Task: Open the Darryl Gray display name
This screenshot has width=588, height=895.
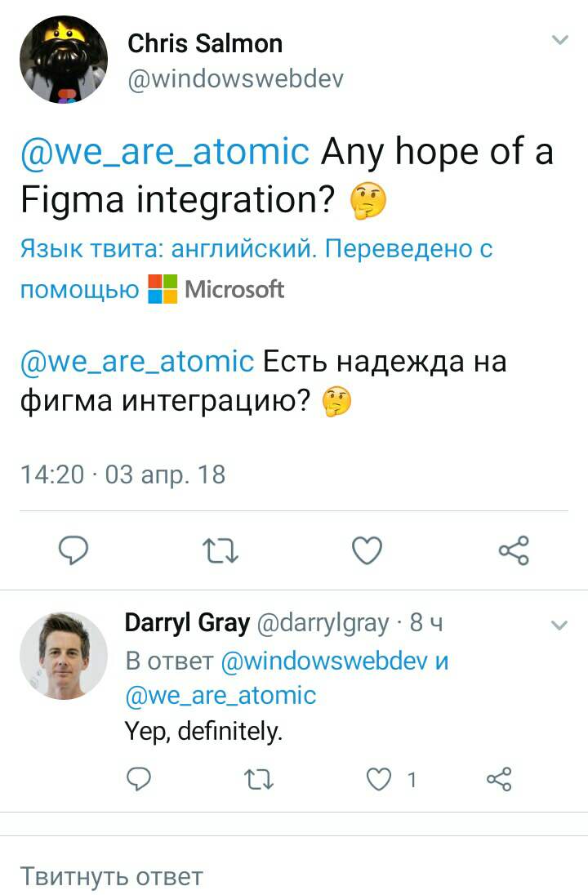Action: 187,623
